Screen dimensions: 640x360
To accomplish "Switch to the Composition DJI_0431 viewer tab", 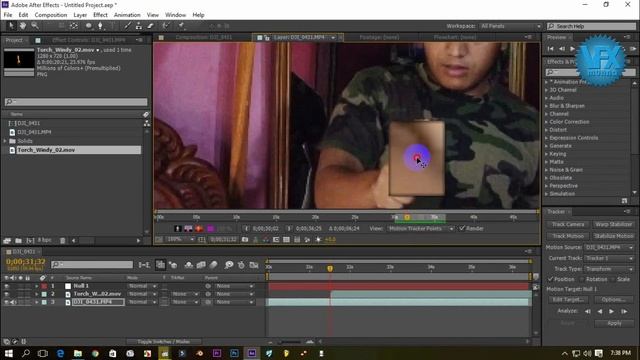I will (x=204, y=37).
